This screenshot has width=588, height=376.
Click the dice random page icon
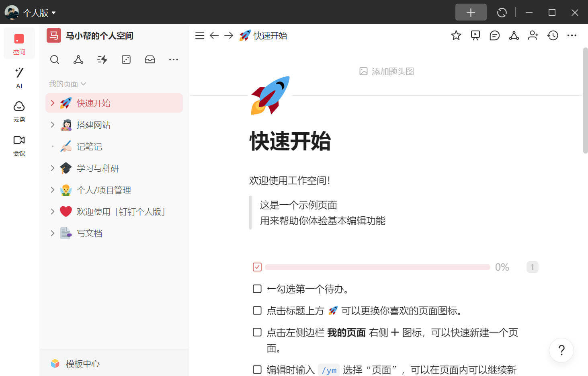126,60
